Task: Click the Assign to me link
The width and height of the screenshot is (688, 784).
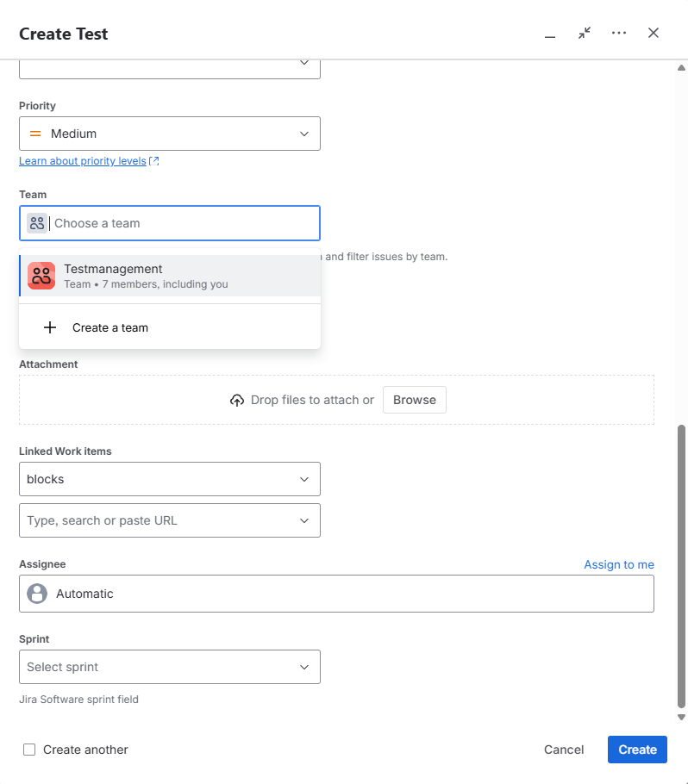Action: (618, 564)
